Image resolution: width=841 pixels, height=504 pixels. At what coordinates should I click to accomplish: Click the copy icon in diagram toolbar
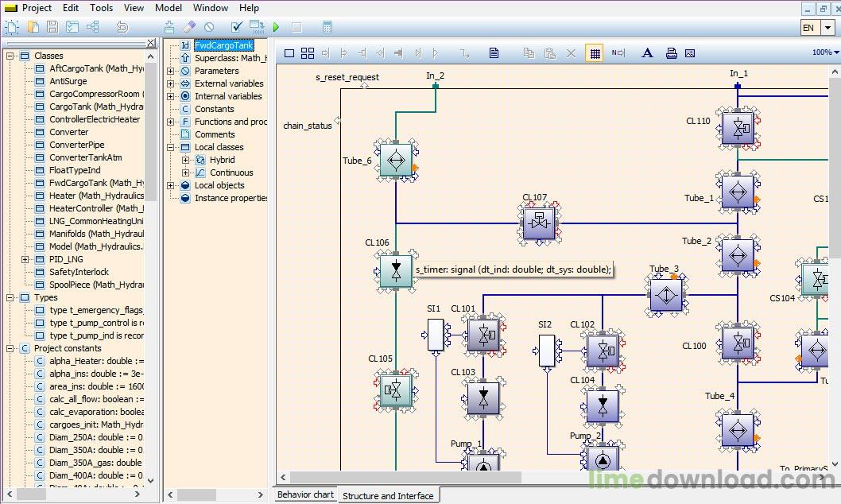(529, 53)
